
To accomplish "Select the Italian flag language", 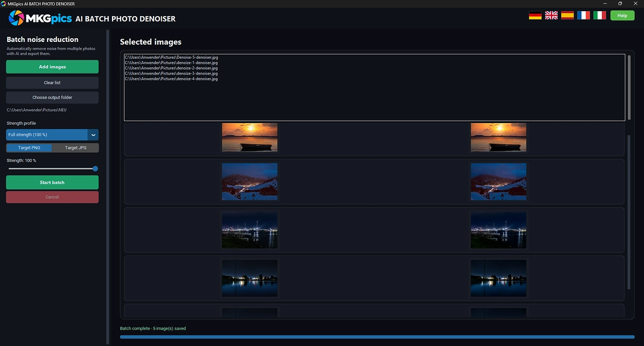I will coord(599,16).
